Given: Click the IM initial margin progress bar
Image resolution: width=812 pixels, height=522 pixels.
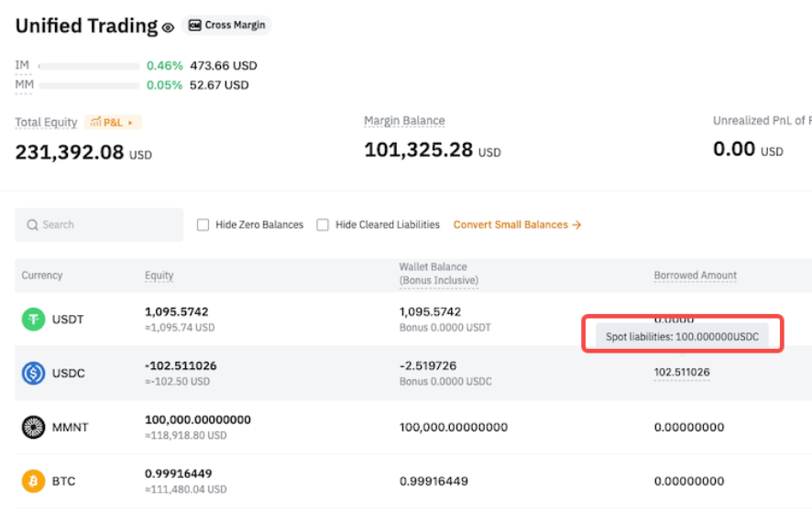Looking at the screenshot, I should (89, 66).
